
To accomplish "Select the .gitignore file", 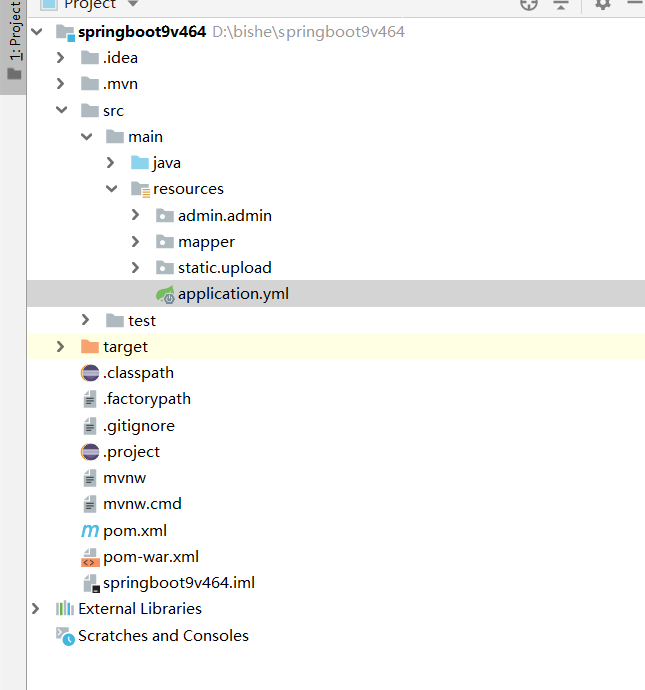I will [x=138, y=426].
